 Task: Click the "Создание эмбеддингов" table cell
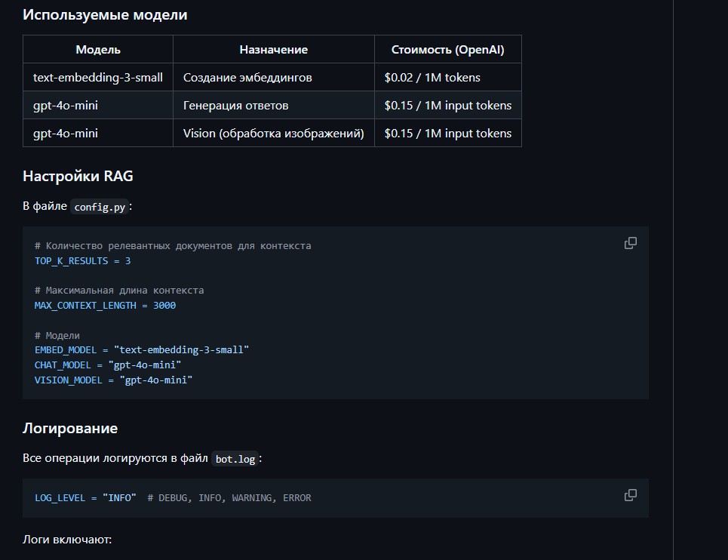(x=247, y=78)
